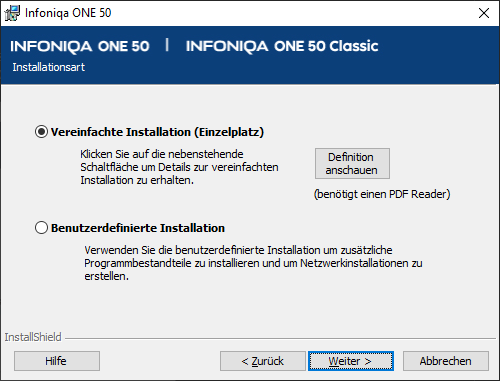Click the Installationsart subtitle in the header
This screenshot has height=381, width=500.
coord(49,67)
